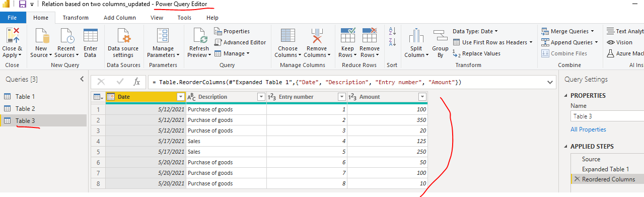Click Manage Parameters icon
Viewport: 644px width, 197px height.
coord(163,36)
